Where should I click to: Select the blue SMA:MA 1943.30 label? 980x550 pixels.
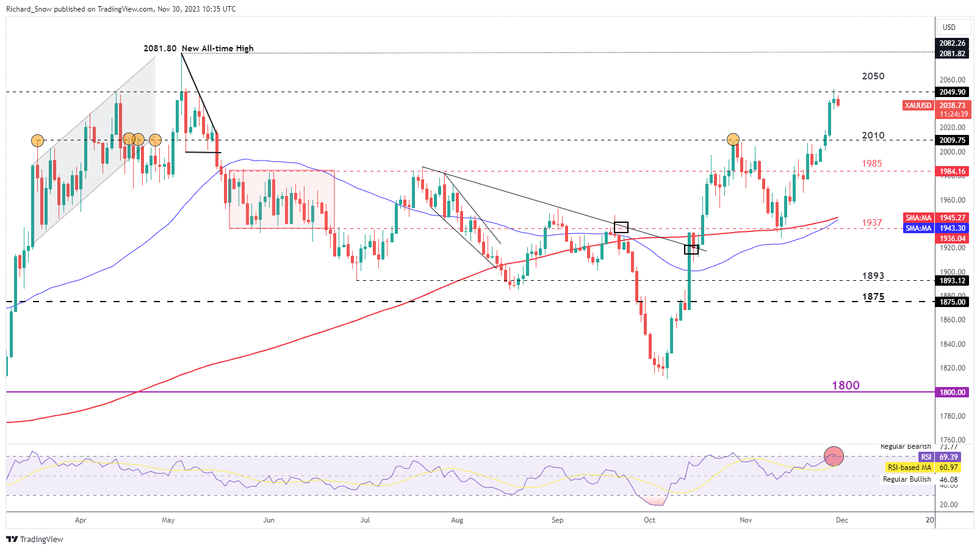click(x=935, y=228)
